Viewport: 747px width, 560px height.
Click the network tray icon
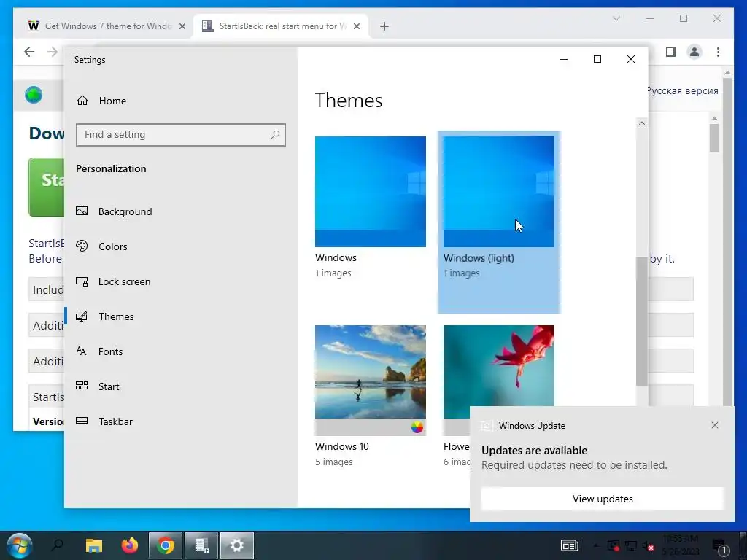pos(631,546)
